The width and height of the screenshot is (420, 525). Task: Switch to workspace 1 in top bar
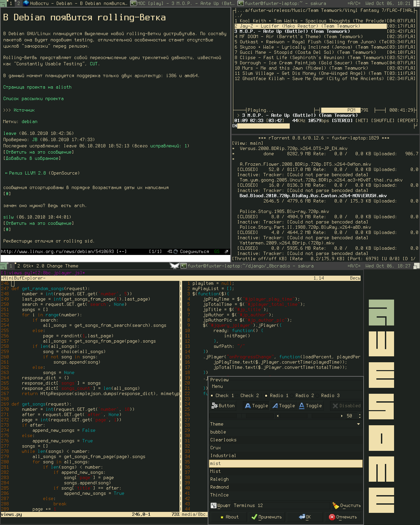click(11, 3)
